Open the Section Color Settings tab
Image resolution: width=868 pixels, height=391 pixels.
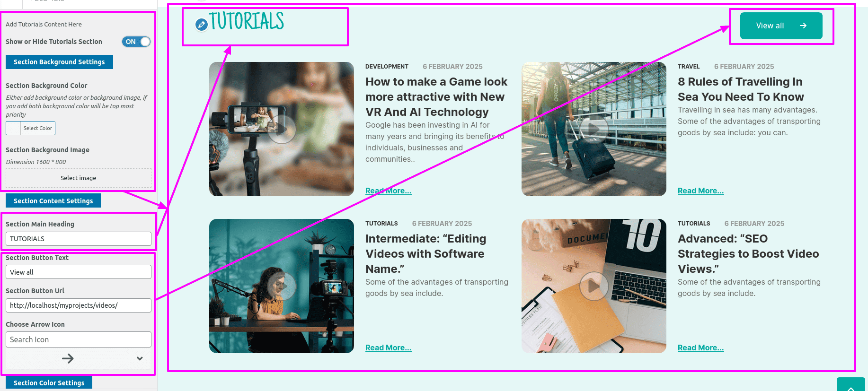49,382
